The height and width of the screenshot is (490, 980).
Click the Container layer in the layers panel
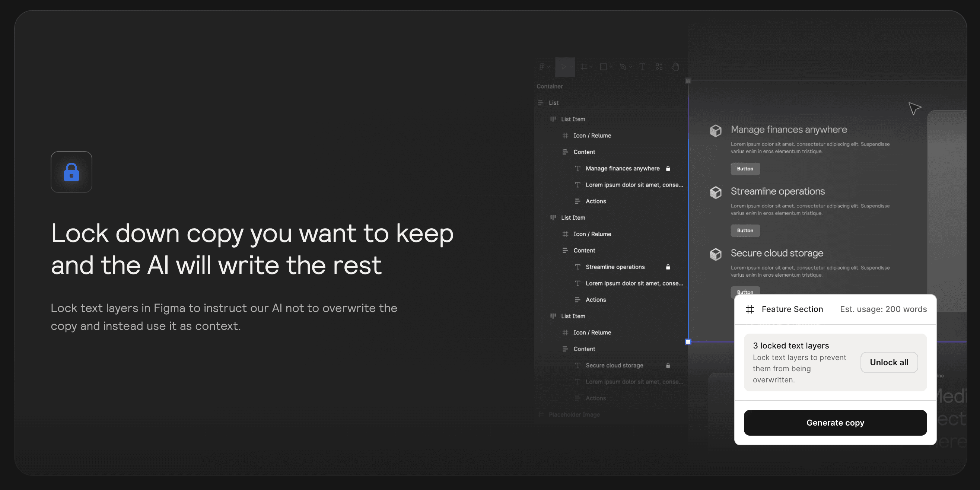(549, 86)
